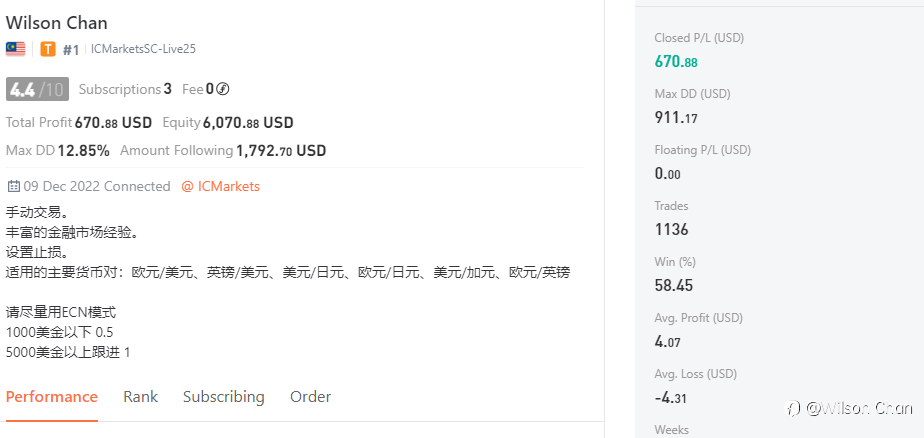
Task: Click the Malaysia flag icon
Action: (15, 49)
